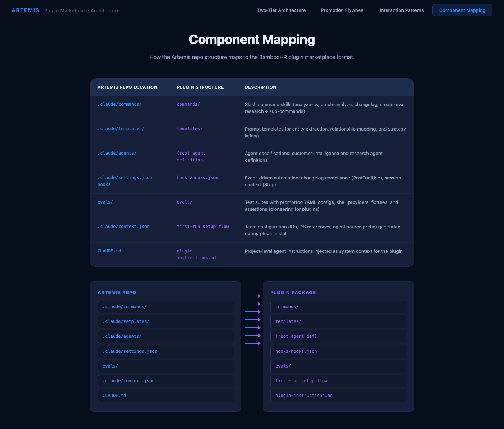
Task: Click the BambooHR mapping intro sentence
Action: [x=252, y=57]
